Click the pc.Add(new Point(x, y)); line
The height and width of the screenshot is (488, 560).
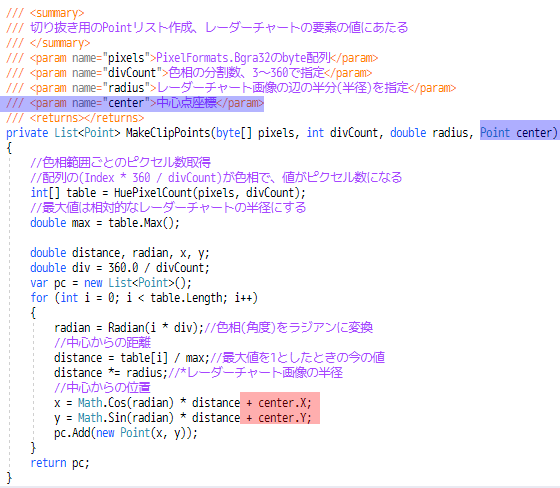pyautogui.click(x=126, y=433)
